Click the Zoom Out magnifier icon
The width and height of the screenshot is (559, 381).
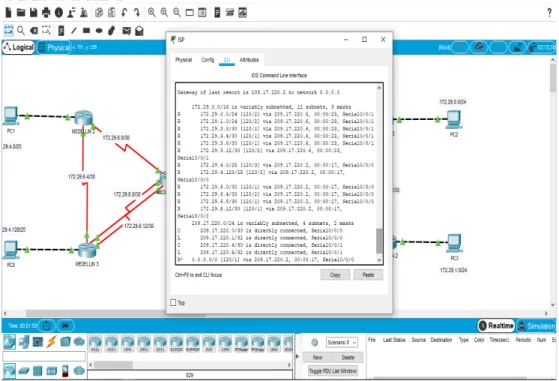click(x=177, y=13)
